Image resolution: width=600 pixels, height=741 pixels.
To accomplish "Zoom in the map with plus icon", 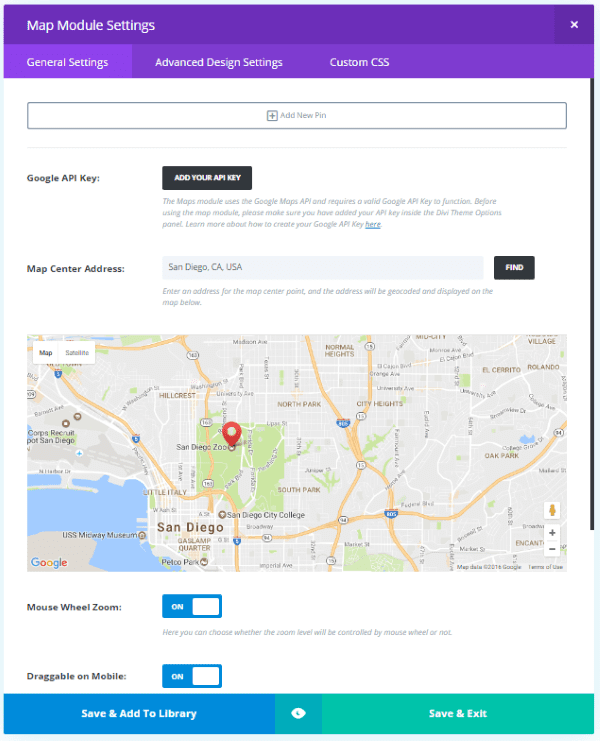I will click(x=552, y=533).
